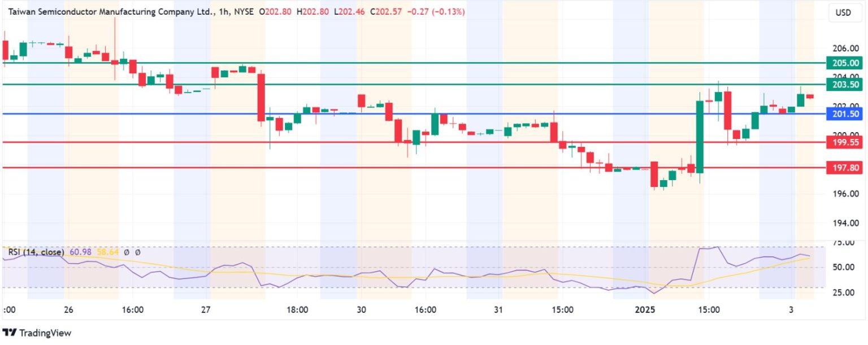
Task: Select the 18:00 time label
Action: (x=297, y=309)
